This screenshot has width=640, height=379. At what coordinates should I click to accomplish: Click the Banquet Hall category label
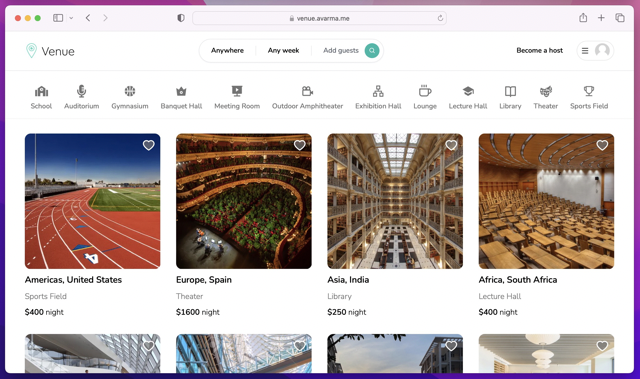(x=181, y=106)
